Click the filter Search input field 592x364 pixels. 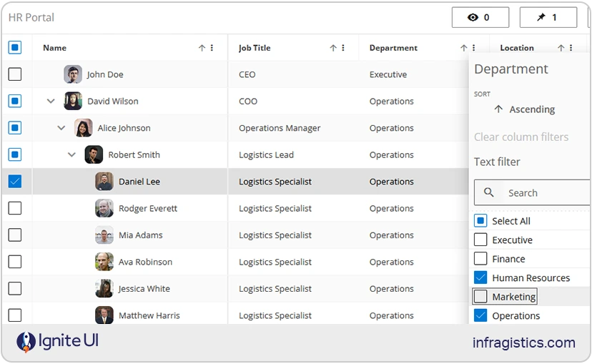(x=543, y=193)
